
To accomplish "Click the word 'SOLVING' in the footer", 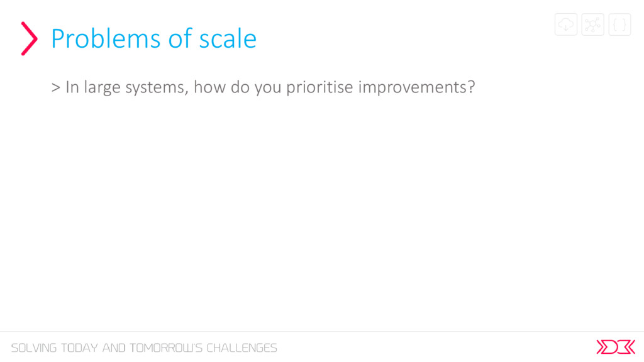I will pos(34,348).
